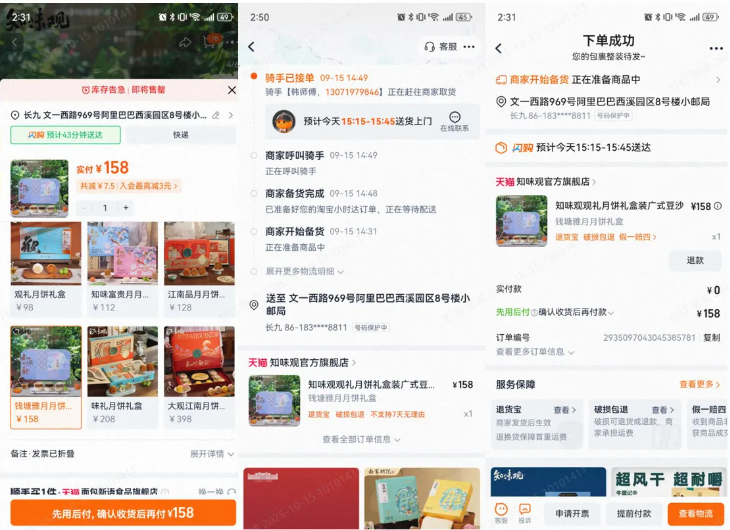
Task: Close the checkout popup with the X
Action: coord(231,90)
